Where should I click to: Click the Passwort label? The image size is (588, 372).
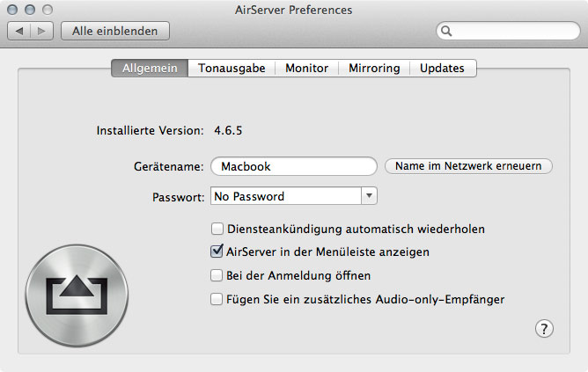click(178, 197)
